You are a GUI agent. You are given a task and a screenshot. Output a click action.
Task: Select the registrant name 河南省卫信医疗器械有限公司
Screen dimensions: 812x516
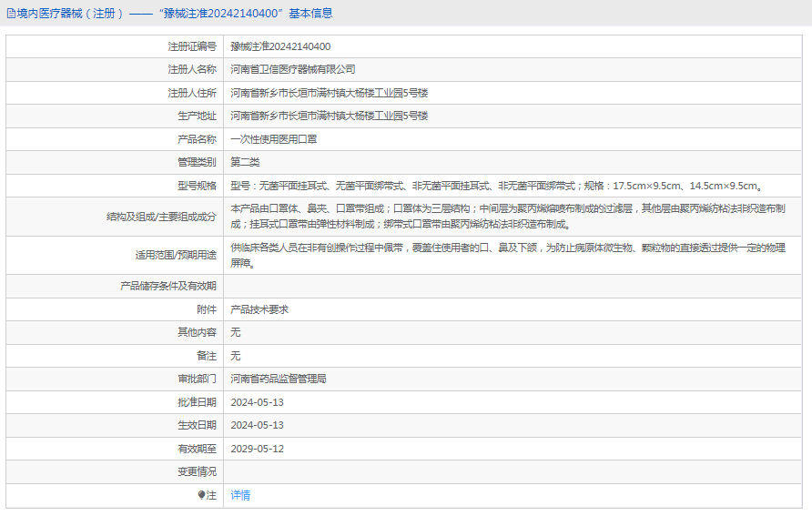point(292,69)
